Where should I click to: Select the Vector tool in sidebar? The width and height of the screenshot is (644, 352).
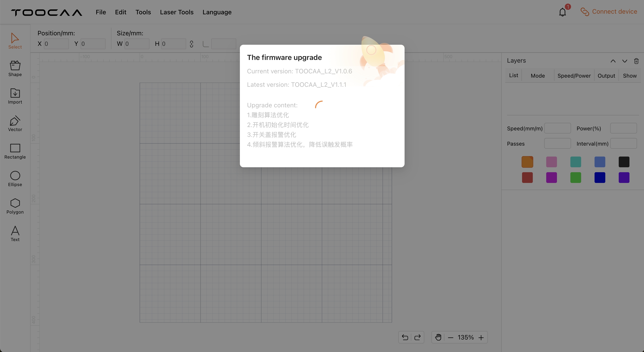15,123
